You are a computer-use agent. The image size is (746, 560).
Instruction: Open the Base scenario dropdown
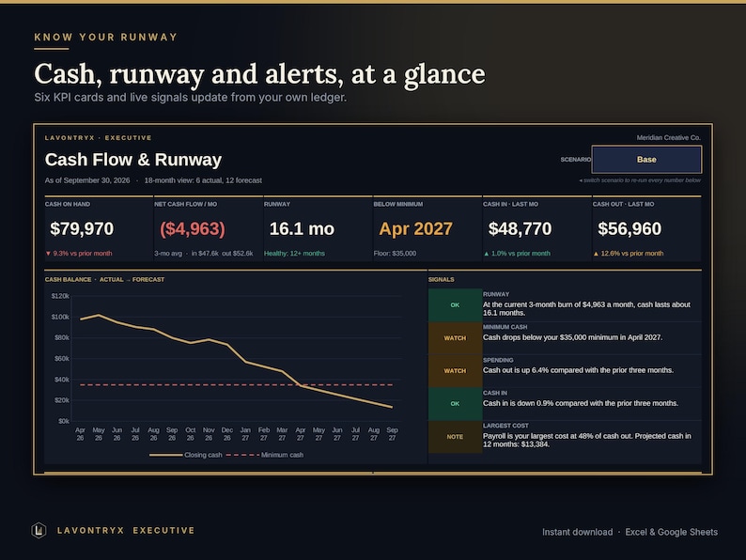pyautogui.click(x=646, y=160)
